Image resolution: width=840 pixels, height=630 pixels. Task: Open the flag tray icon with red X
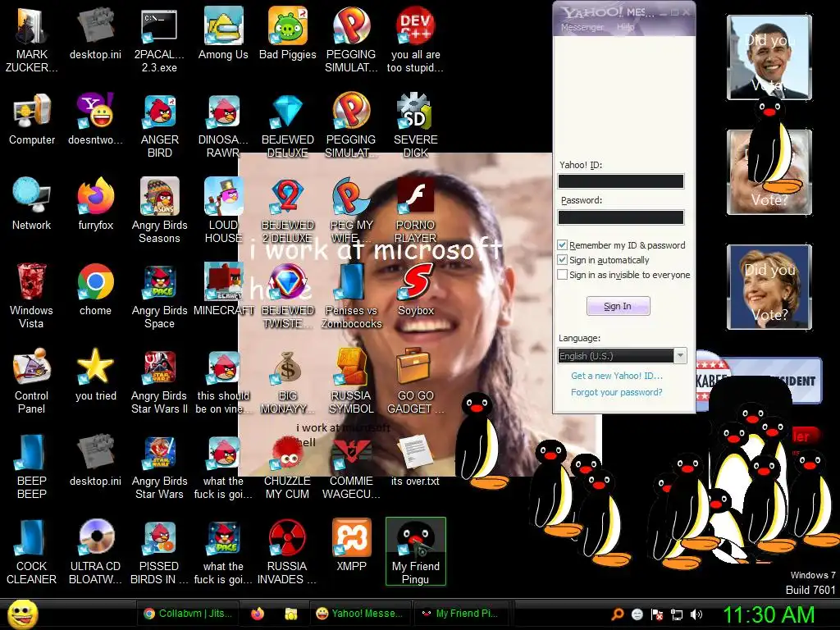pyautogui.click(x=657, y=614)
